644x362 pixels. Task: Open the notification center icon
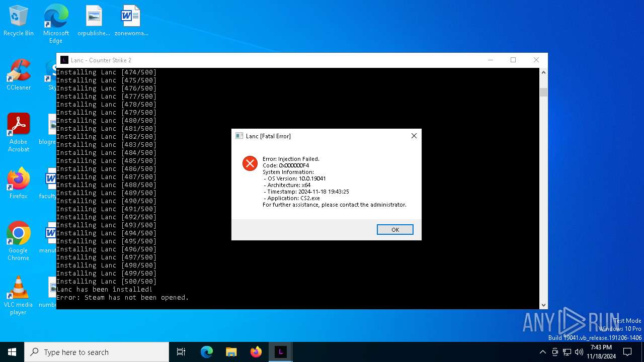[627, 352]
